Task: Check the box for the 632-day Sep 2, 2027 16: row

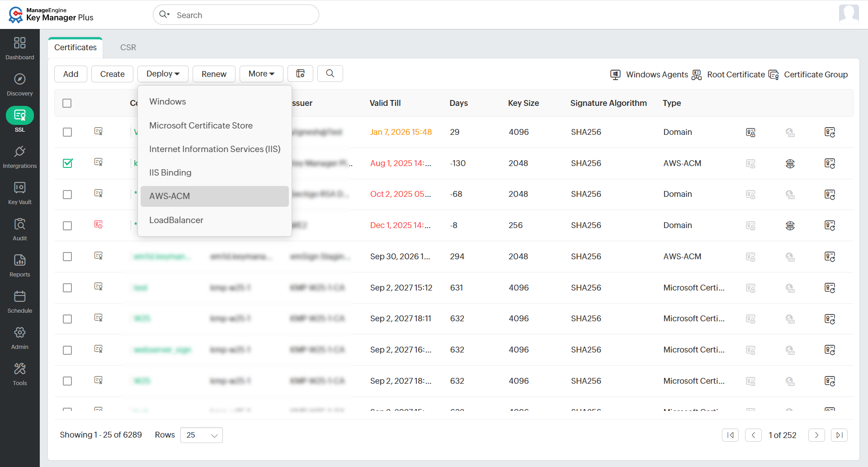Action: (x=67, y=350)
